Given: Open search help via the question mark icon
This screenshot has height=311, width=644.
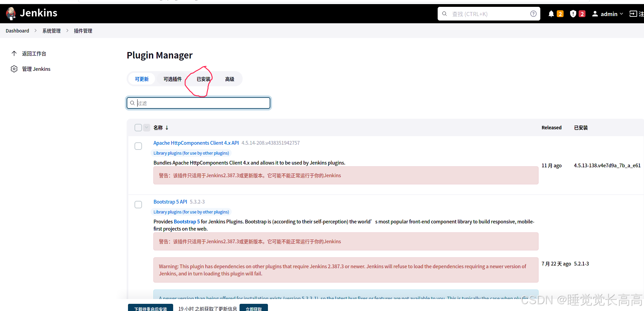Looking at the screenshot, I should pyautogui.click(x=533, y=14).
